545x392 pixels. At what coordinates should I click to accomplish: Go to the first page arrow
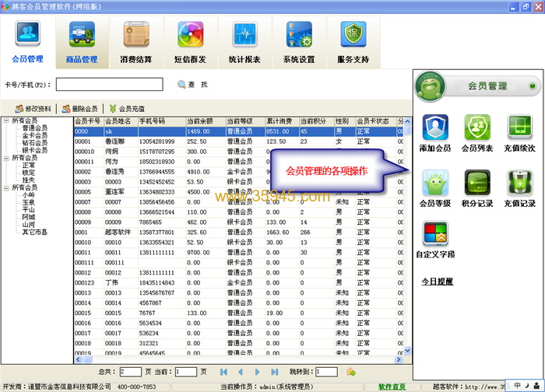(x=223, y=373)
